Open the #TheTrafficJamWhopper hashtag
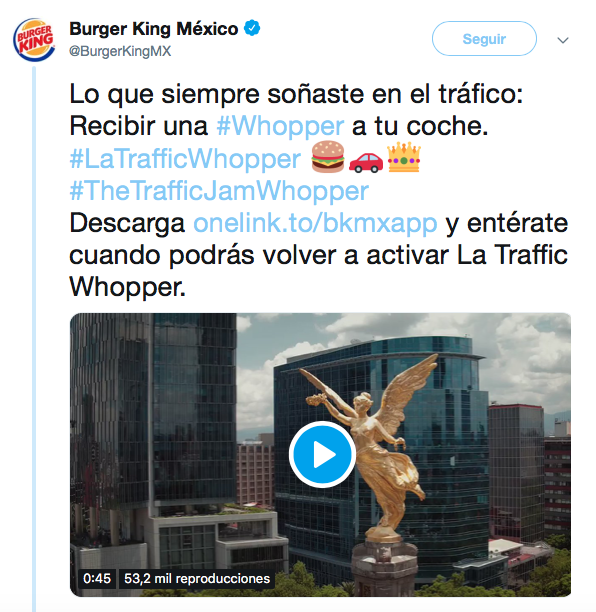596x612 pixels. tap(219, 190)
